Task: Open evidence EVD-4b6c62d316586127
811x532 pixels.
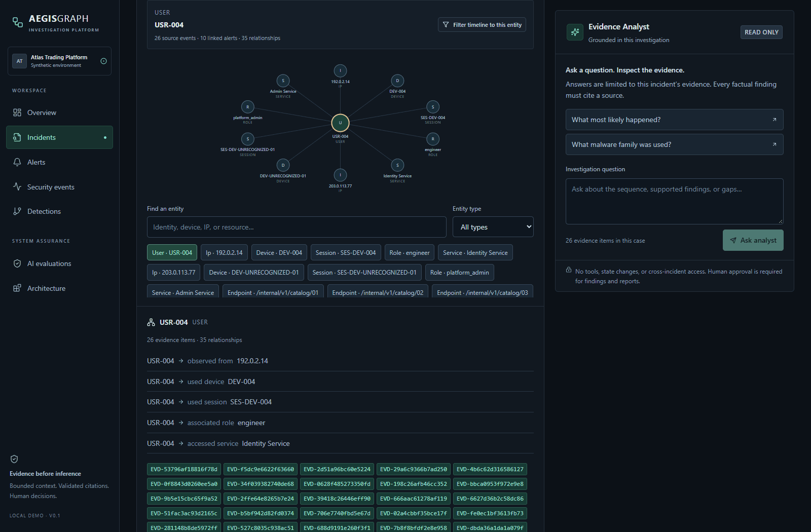Action: click(x=490, y=469)
